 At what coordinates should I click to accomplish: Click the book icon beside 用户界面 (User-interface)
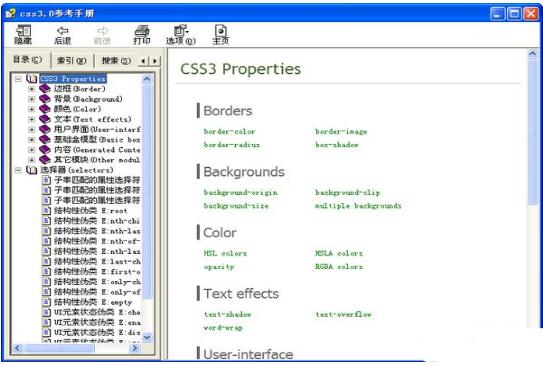45,130
